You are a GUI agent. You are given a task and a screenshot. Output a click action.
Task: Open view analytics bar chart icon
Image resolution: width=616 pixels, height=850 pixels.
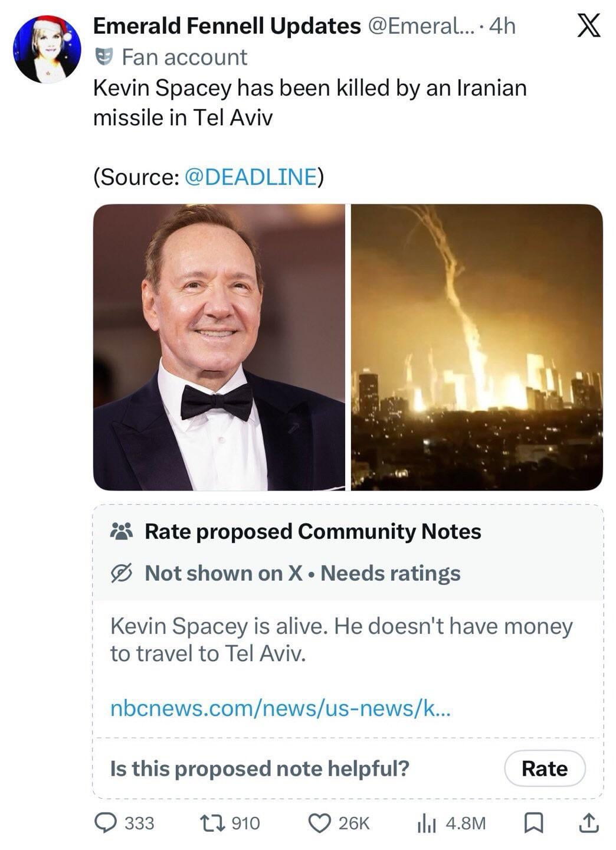[x=426, y=823]
